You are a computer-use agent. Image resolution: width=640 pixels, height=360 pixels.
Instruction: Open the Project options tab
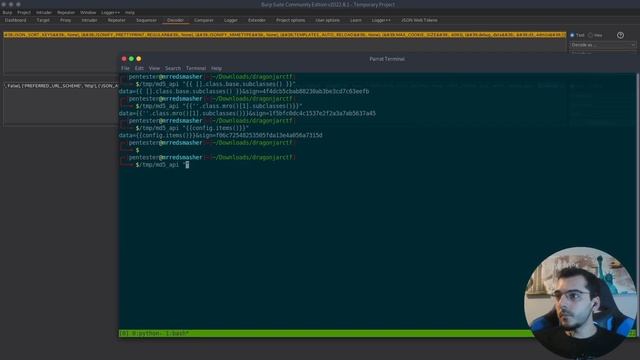(291, 20)
